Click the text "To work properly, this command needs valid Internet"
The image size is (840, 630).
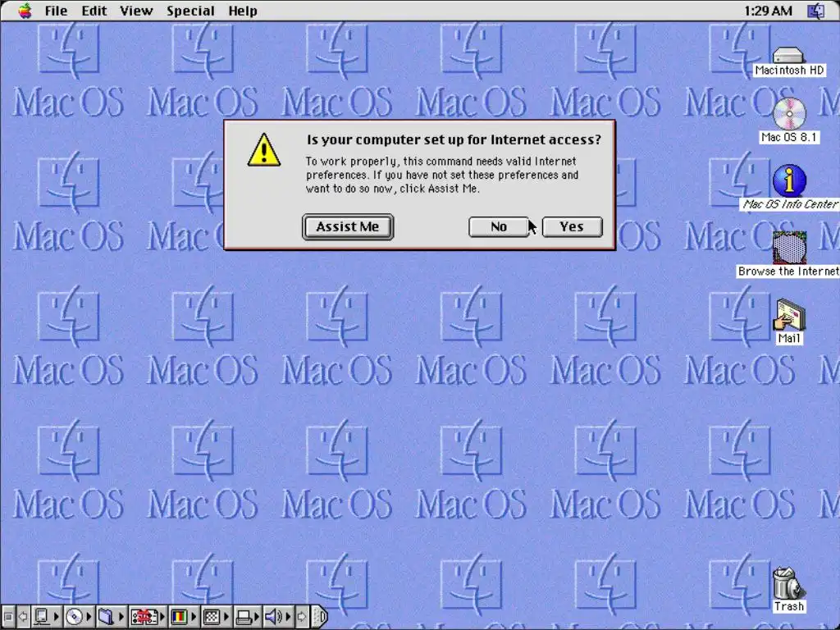pyautogui.click(x=441, y=162)
